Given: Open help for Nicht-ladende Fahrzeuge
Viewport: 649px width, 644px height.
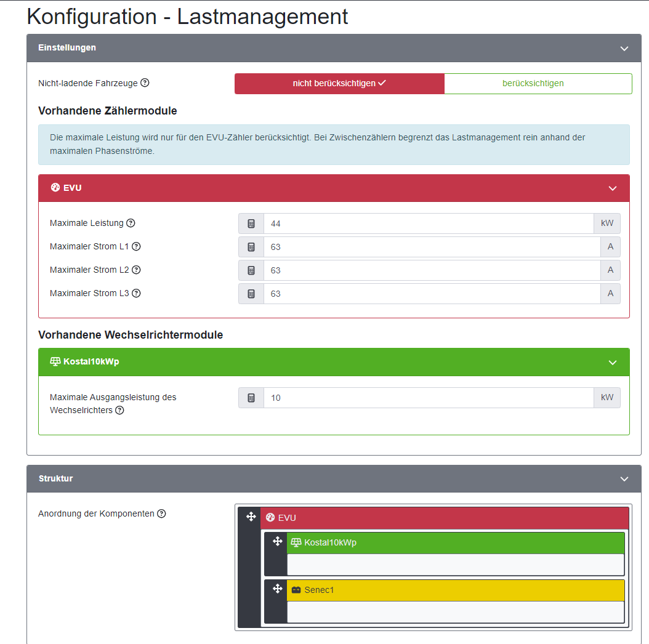Looking at the screenshot, I should 145,83.
